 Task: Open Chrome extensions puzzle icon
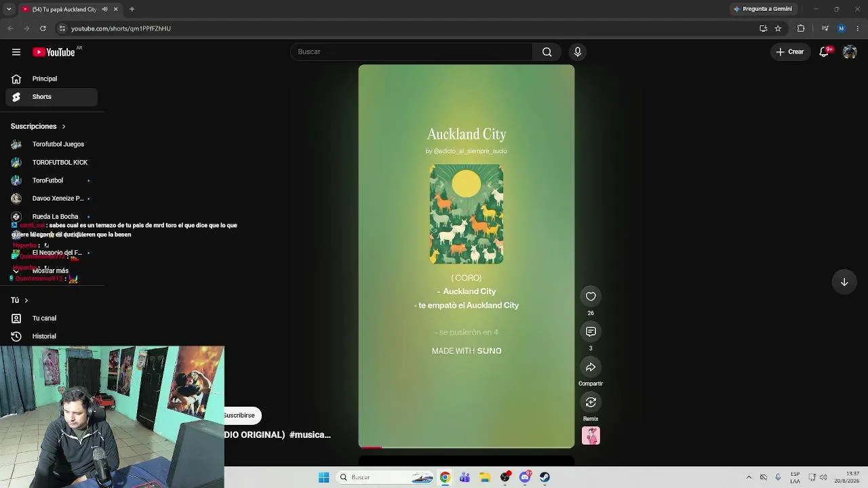(801, 28)
